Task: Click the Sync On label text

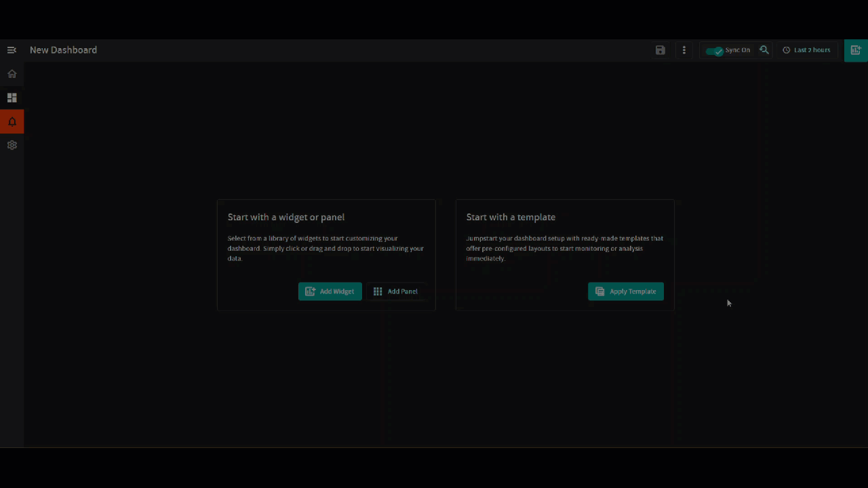Action: pyautogui.click(x=738, y=50)
